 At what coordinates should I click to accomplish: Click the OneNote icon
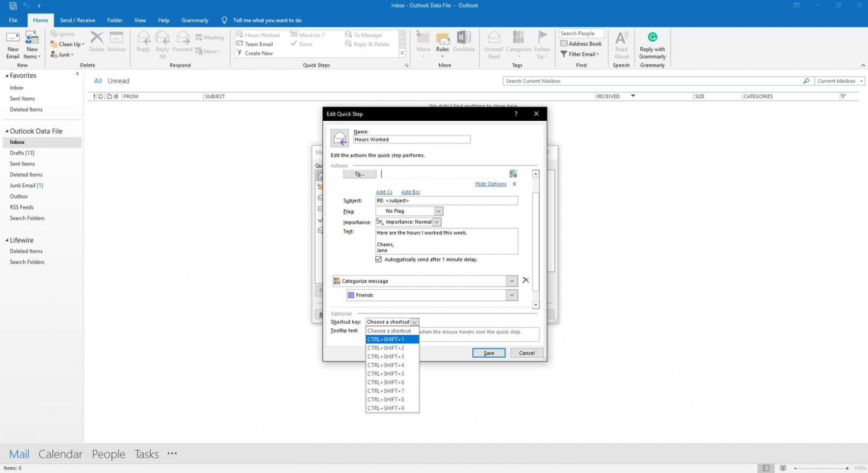tap(464, 38)
